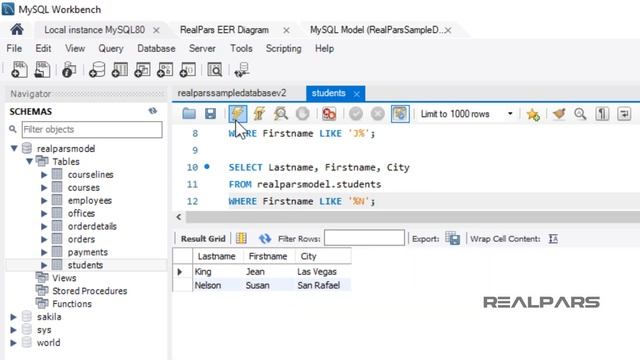Create a new view icon
This screenshot has height=360, width=640.
tap(142, 70)
